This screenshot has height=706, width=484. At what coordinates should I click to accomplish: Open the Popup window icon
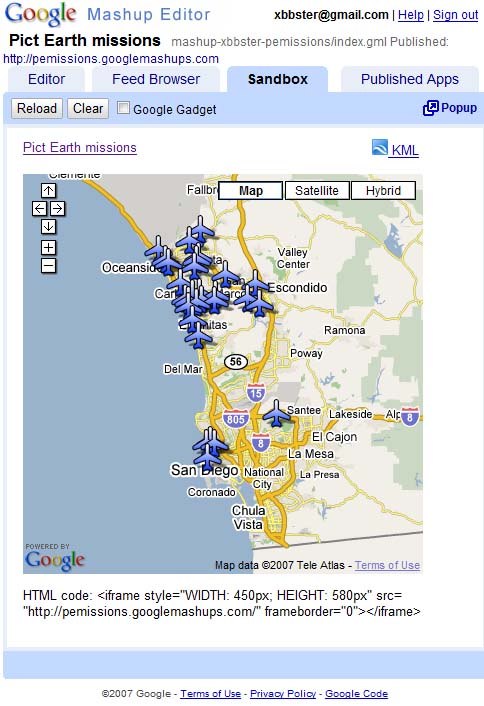tap(430, 108)
